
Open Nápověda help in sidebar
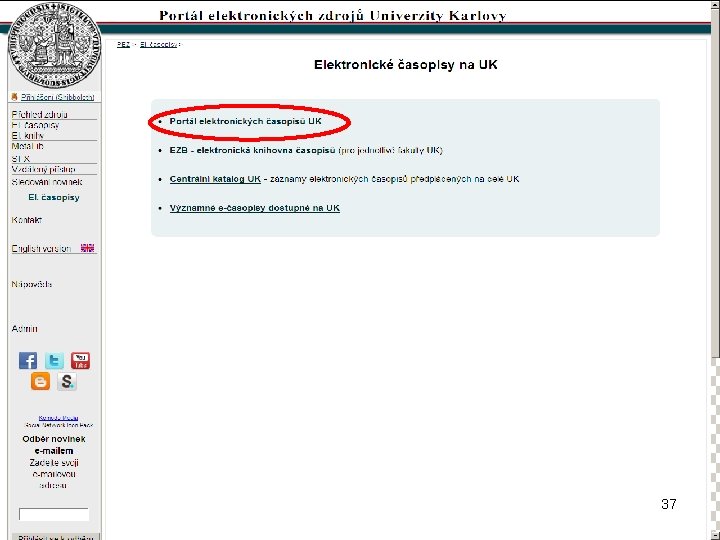click(32, 285)
